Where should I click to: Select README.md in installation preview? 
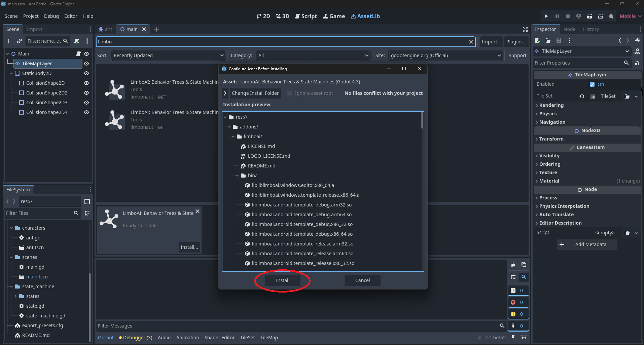pos(261,166)
